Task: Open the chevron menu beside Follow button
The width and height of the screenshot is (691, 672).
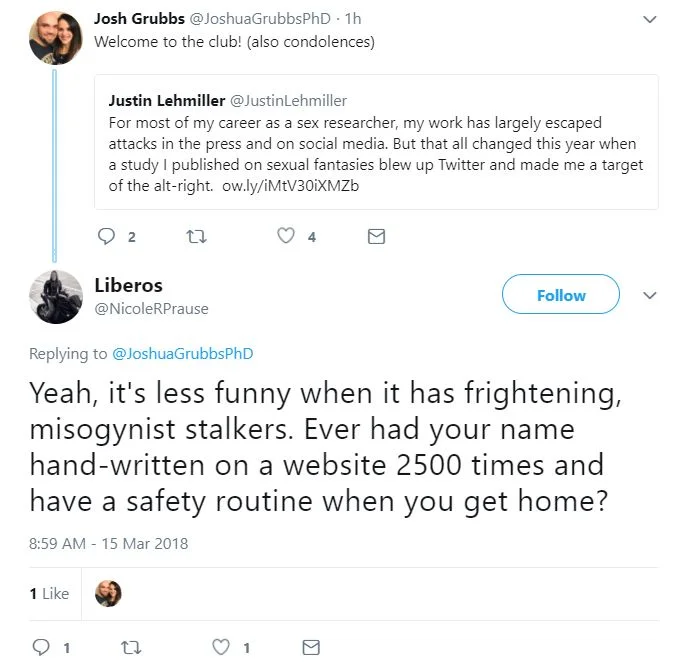Action: pos(650,296)
